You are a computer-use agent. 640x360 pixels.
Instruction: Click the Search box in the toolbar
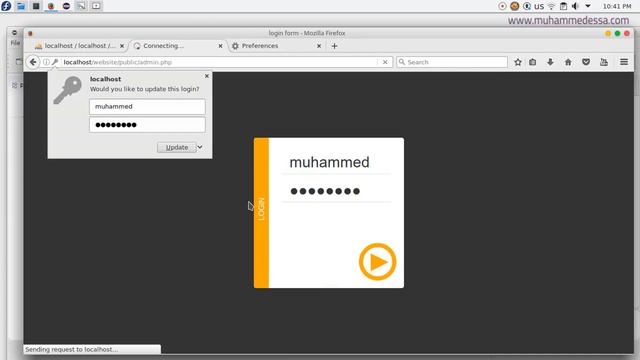[x=452, y=62]
